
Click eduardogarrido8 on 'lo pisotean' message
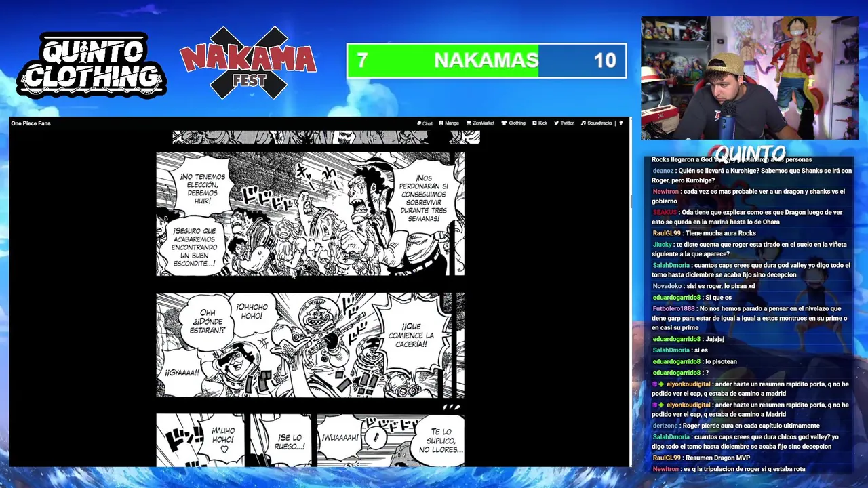pos(676,361)
